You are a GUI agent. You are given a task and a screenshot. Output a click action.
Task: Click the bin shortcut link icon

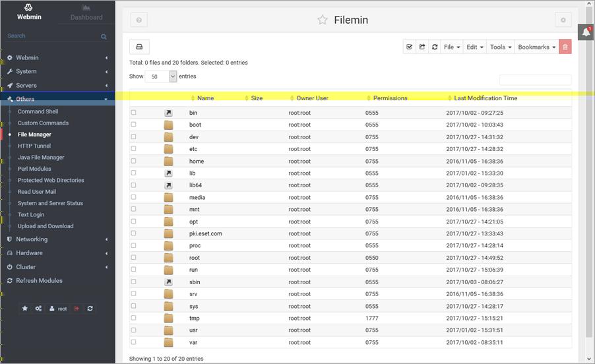pos(168,113)
